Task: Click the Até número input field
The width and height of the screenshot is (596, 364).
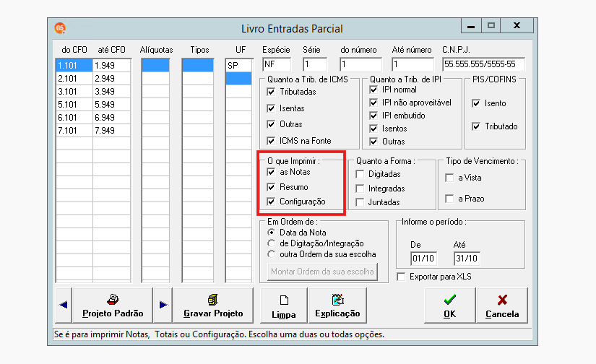Action: point(413,64)
